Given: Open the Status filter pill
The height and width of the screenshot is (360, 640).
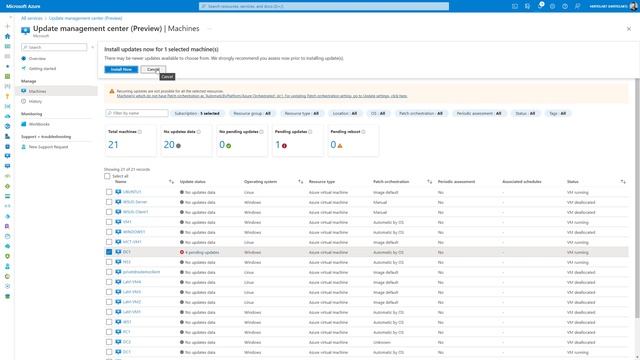Looking at the screenshot, I should pos(525,113).
